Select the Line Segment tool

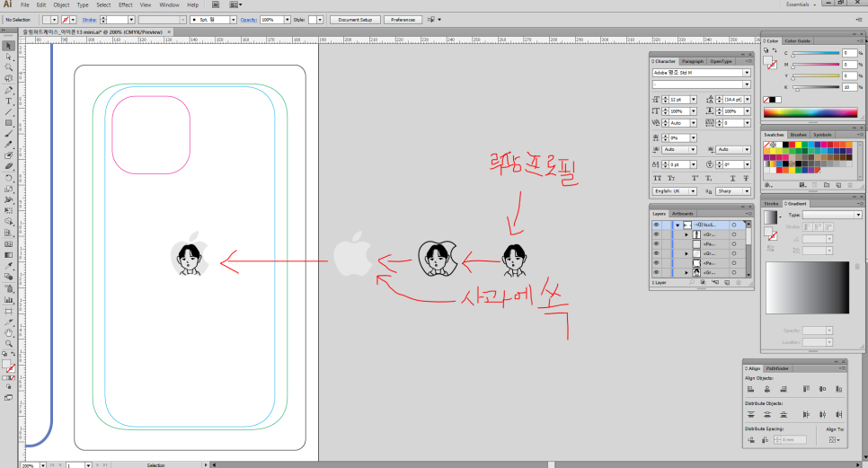click(x=8, y=112)
